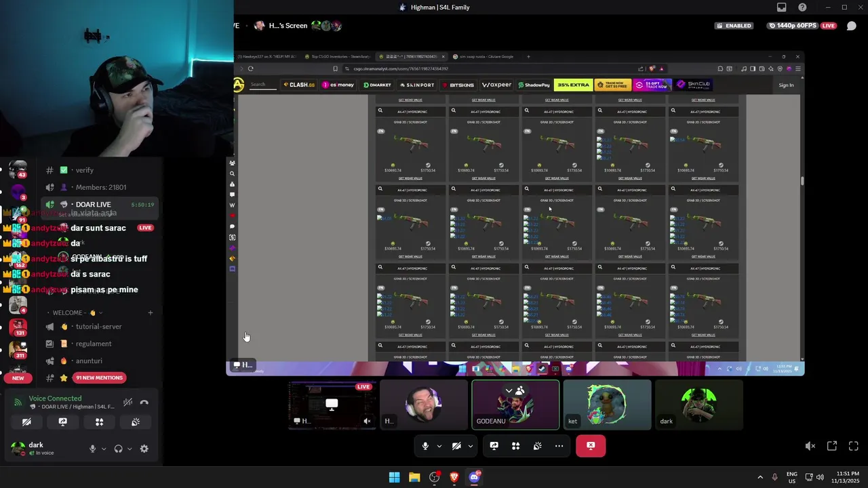
Task: Mute microphone in call control bar
Action: (425, 446)
